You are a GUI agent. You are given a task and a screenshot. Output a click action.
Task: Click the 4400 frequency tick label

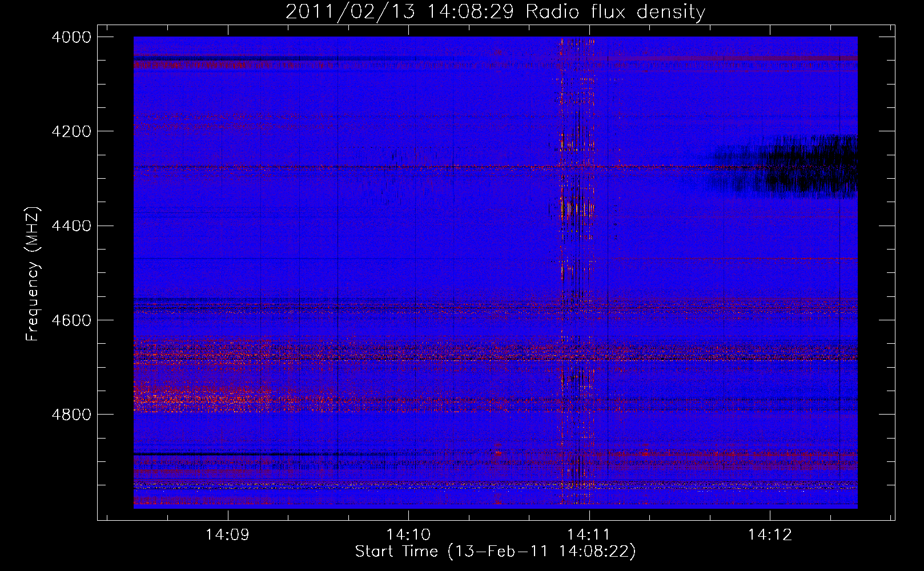(x=71, y=226)
